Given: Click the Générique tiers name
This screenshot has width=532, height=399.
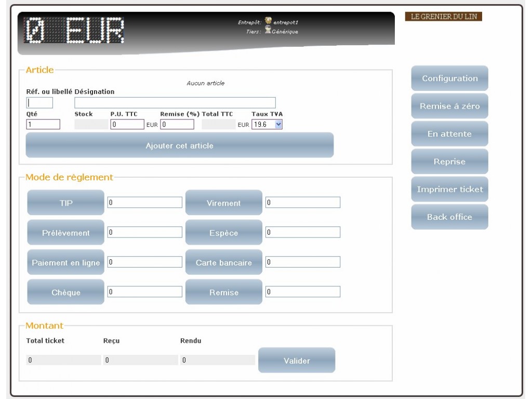Looking at the screenshot, I should click(285, 32).
